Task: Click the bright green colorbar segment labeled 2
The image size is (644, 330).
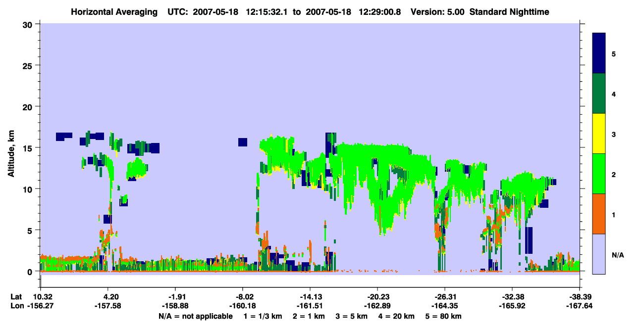Action: (x=599, y=174)
